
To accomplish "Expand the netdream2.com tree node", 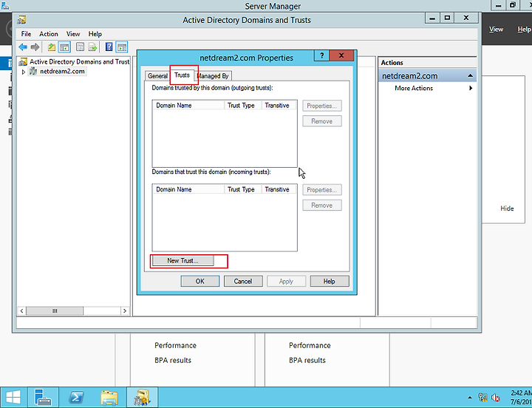I will (x=24, y=72).
